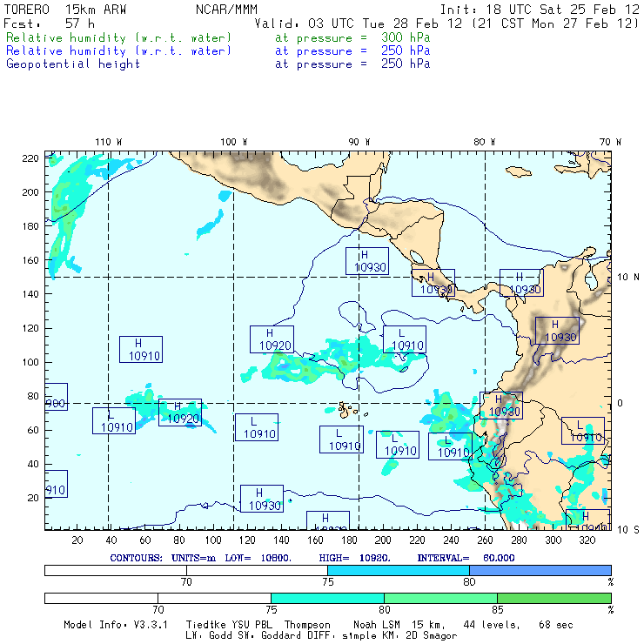Click the 'Noah LSM' text

(x=377, y=625)
